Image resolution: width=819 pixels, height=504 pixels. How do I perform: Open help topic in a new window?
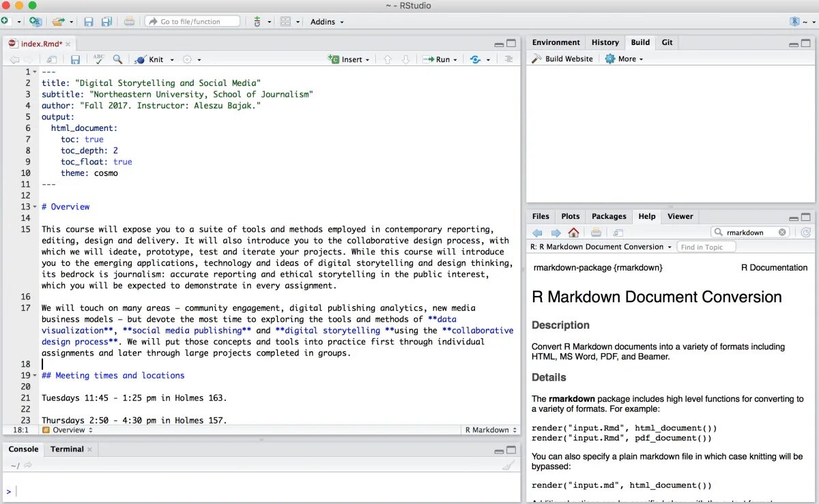618,233
